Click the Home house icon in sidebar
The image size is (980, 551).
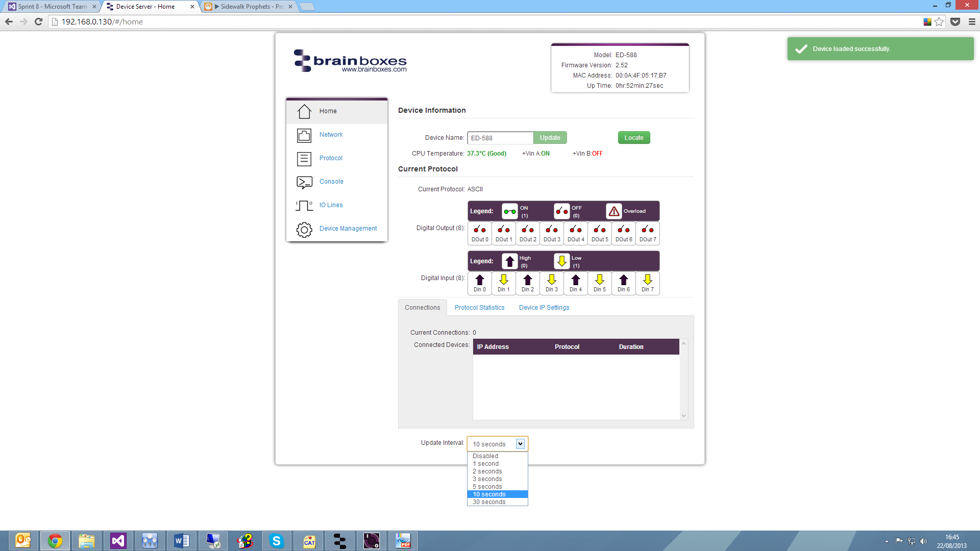click(304, 111)
